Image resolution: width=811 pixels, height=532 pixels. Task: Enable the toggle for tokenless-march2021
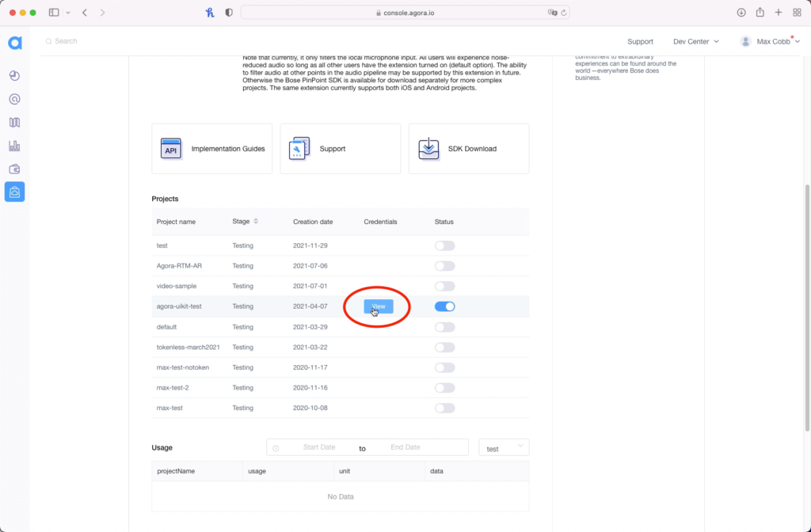445,348
